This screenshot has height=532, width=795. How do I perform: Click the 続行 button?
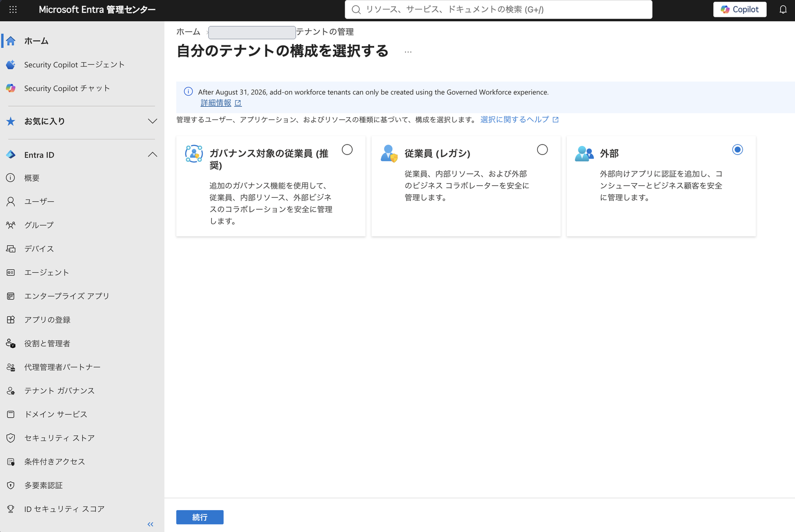click(200, 517)
